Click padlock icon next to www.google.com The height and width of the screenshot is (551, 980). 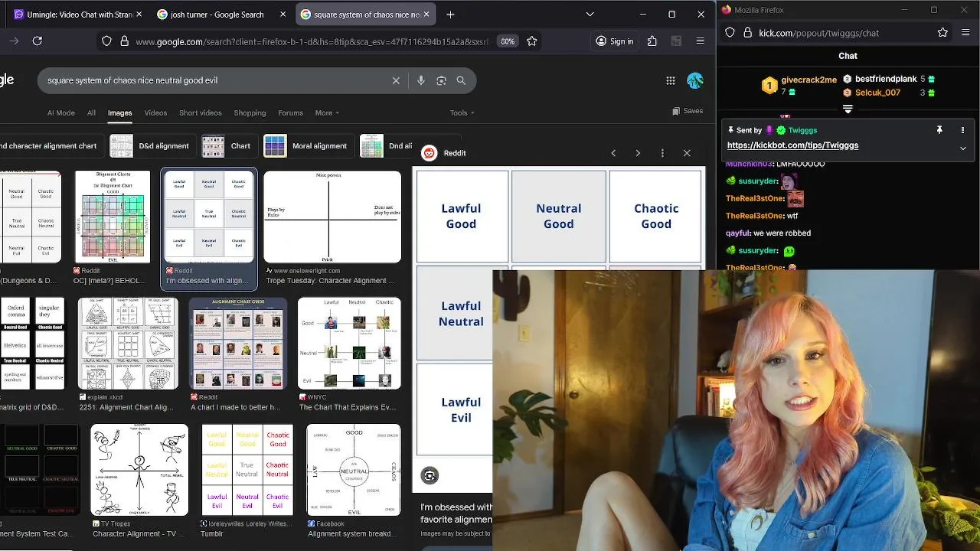point(124,41)
